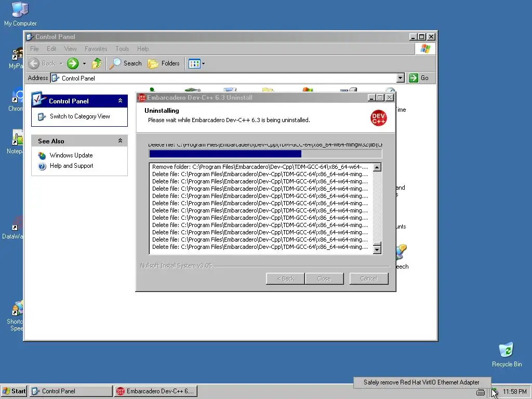Click the taskbar clock showing 11:58 PM

(515, 392)
